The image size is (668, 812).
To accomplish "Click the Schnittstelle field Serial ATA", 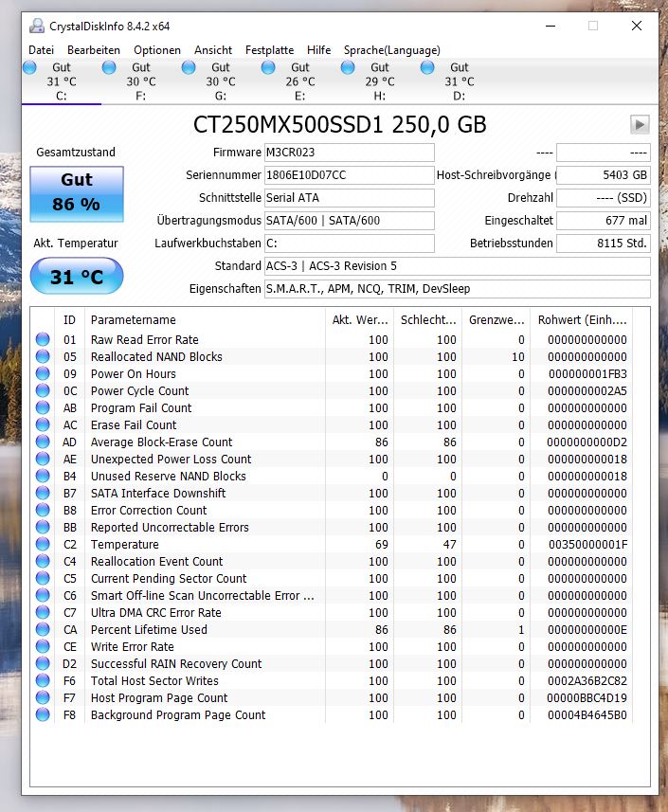I will [x=349, y=198].
